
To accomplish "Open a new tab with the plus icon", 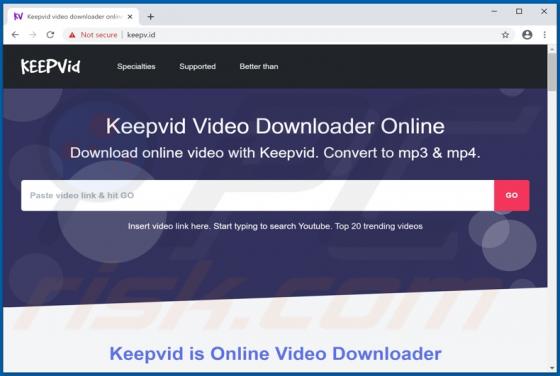I will [x=151, y=16].
